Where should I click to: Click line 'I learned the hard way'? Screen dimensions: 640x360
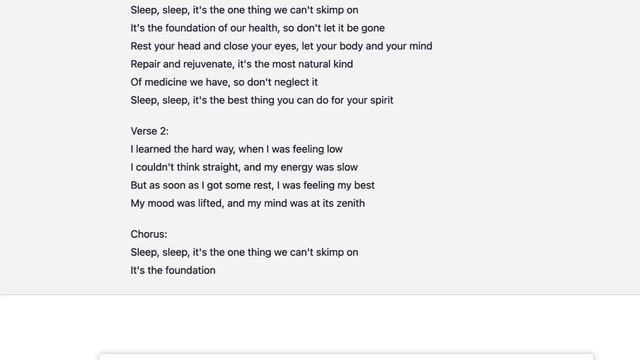click(x=236, y=149)
